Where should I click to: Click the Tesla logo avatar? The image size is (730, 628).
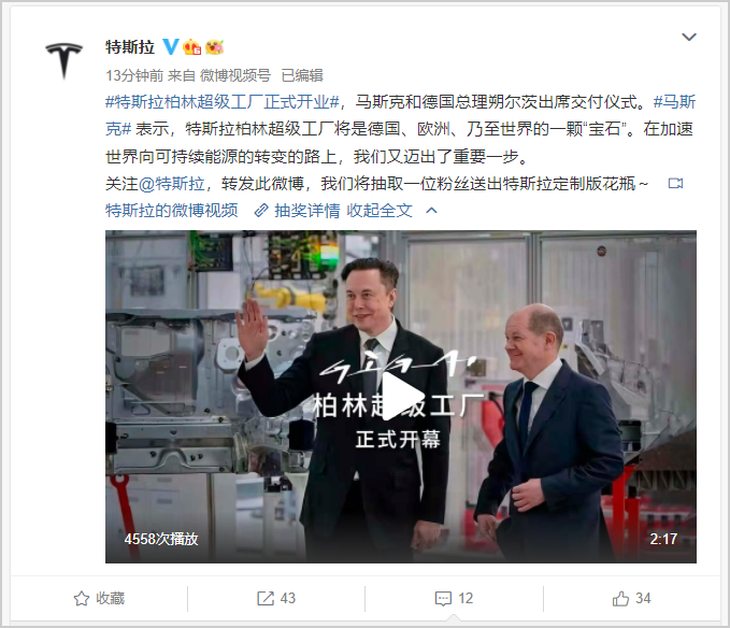point(64,61)
